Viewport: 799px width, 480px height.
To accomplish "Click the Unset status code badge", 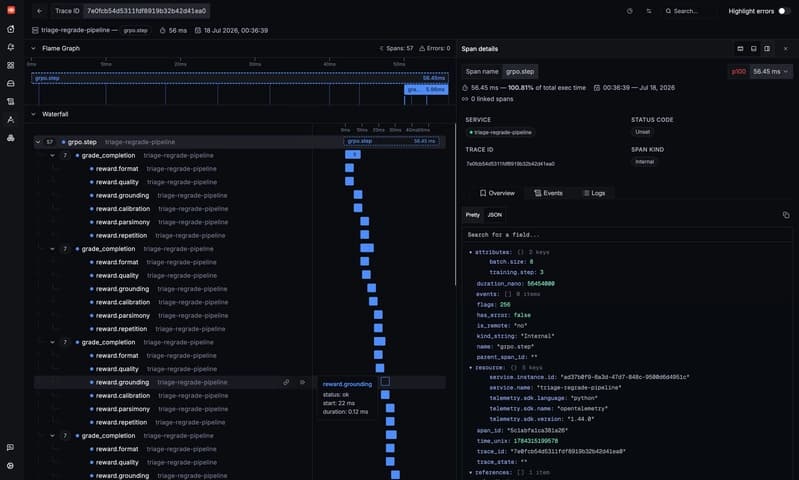I will pyautogui.click(x=642, y=132).
